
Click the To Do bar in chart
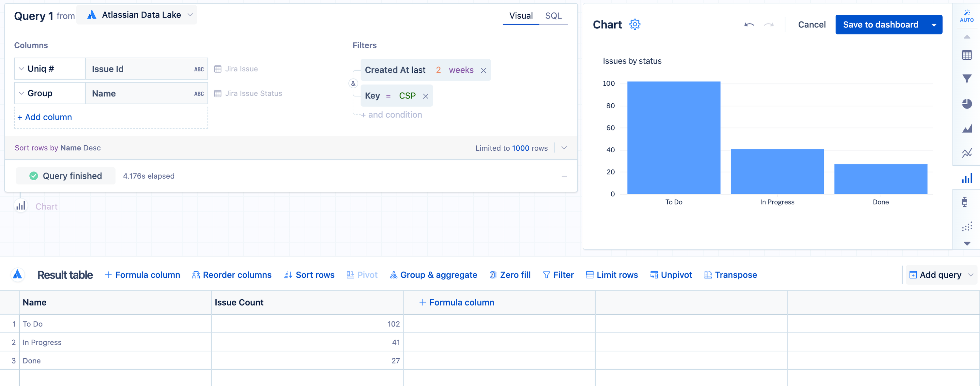coord(673,138)
